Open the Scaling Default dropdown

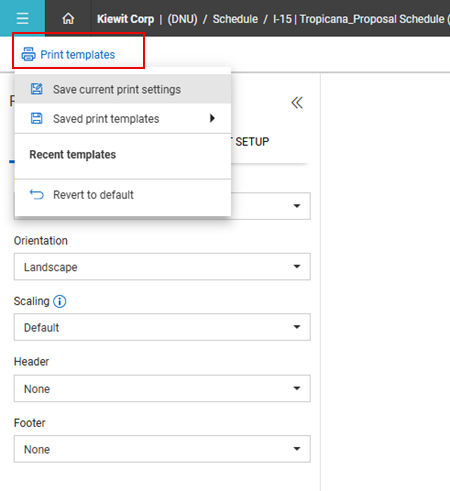(x=162, y=327)
